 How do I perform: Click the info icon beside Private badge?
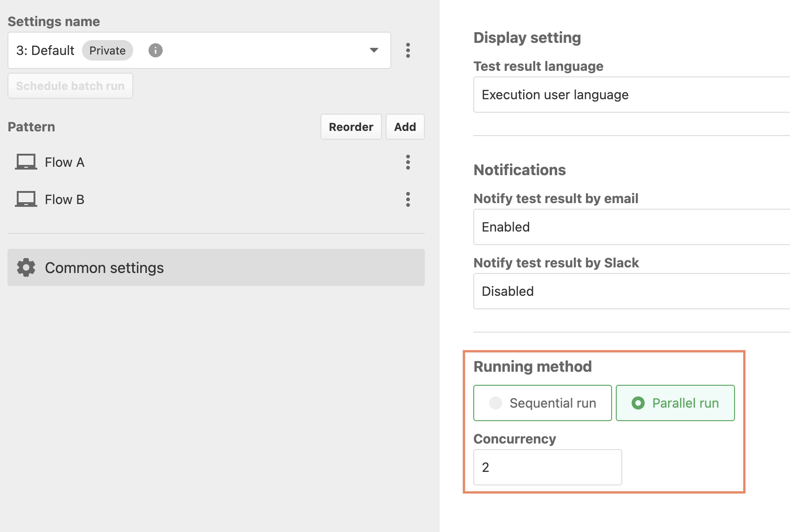tap(155, 50)
